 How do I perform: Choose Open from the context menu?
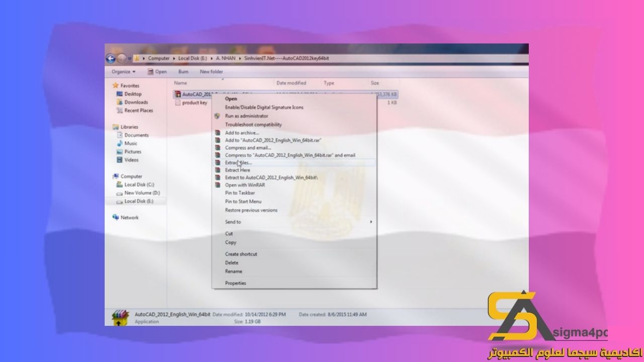pos(231,99)
